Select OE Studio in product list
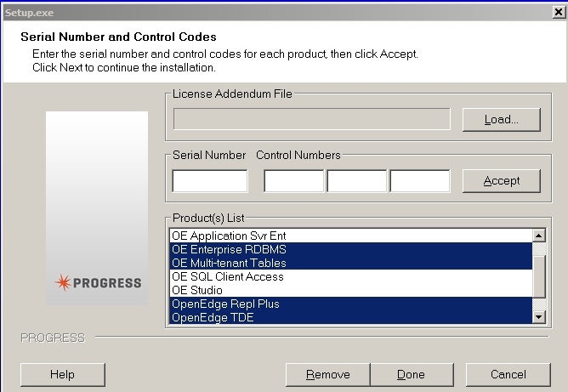568x392 pixels. tap(351, 290)
